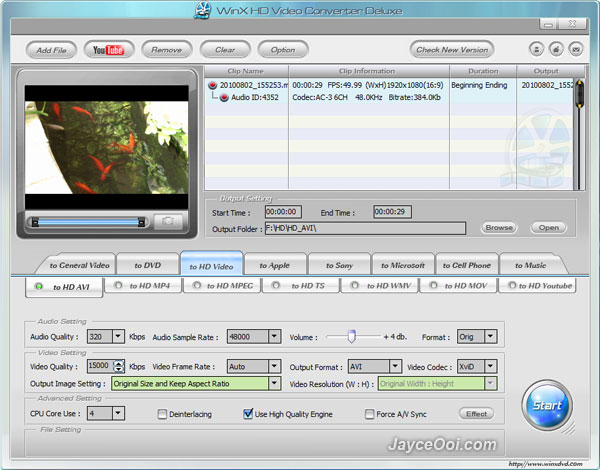This screenshot has width=600, height=470.
Task: Click the clip list vertical scrollbar
Action: click(579, 134)
